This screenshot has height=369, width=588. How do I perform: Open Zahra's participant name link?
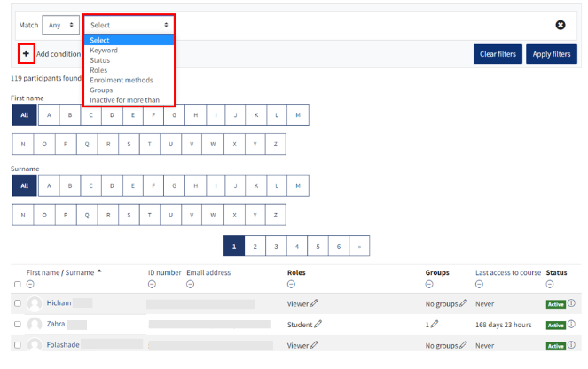56,324
